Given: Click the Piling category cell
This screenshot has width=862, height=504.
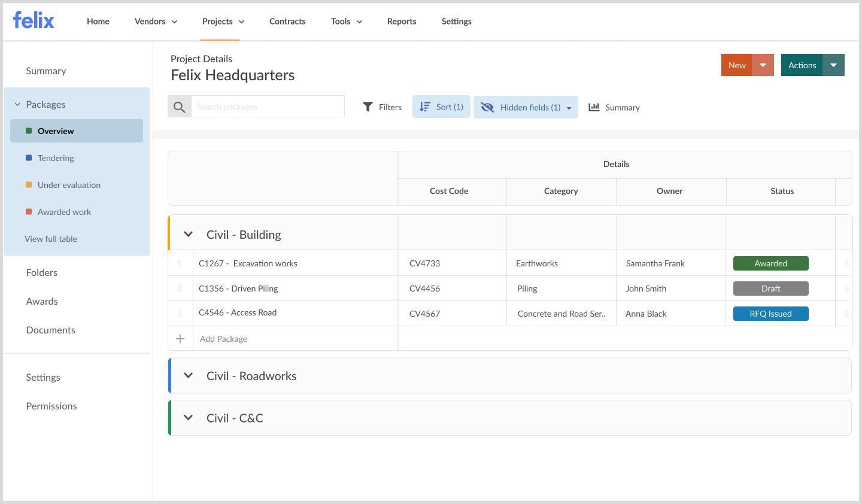Looking at the screenshot, I should [x=527, y=289].
